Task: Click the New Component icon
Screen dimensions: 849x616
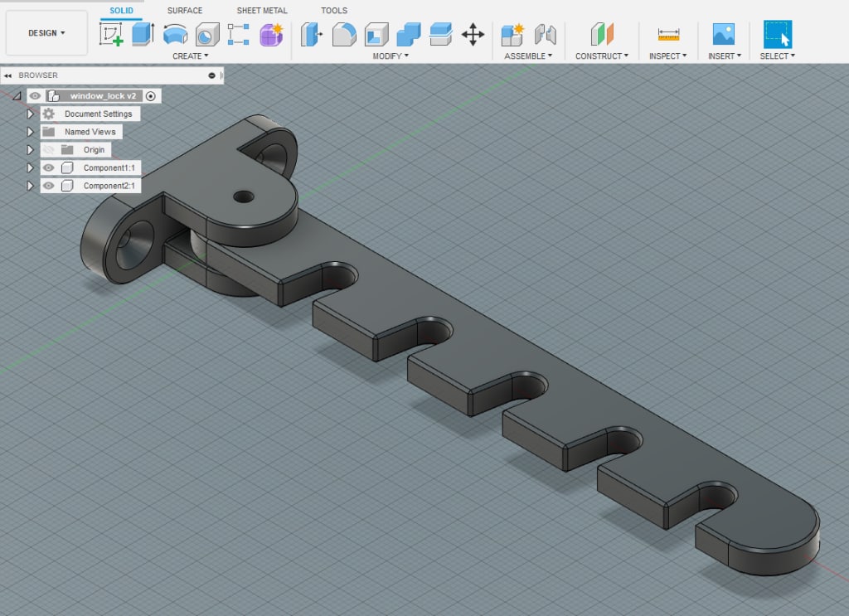Action: coord(512,34)
